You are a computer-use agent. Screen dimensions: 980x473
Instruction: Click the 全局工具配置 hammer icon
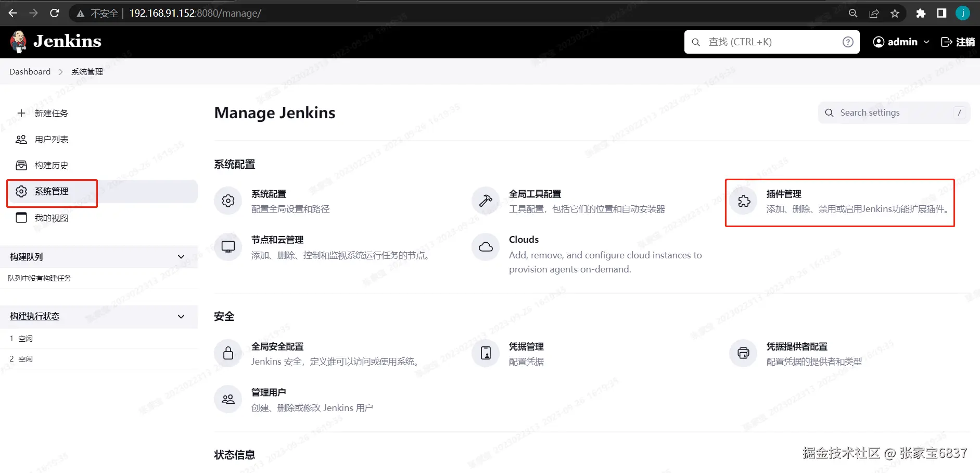click(486, 201)
